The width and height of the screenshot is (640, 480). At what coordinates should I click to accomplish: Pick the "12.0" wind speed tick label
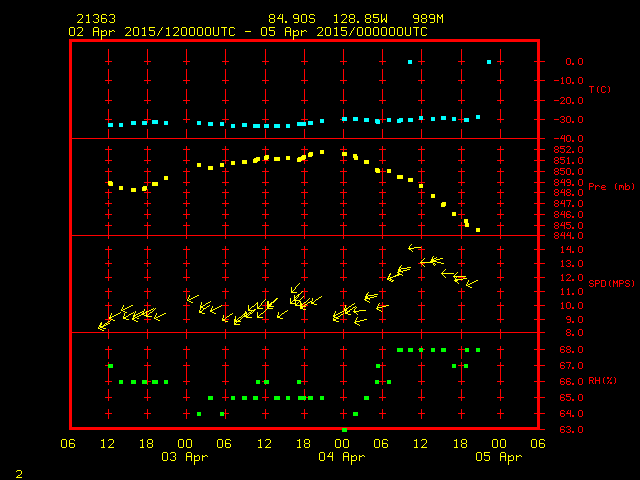point(571,278)
